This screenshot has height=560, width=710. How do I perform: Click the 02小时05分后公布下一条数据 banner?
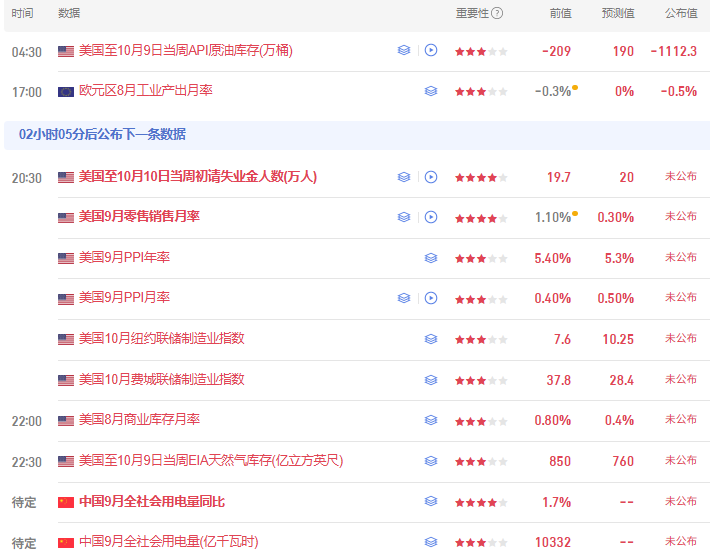pos(357,134)
